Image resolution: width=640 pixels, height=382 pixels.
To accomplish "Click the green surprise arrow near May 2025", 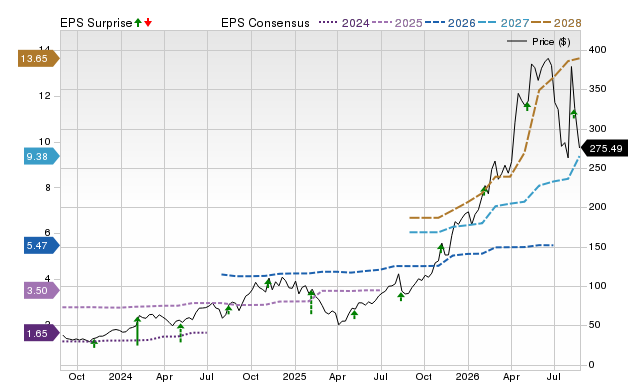I will (x=354, y=314).
